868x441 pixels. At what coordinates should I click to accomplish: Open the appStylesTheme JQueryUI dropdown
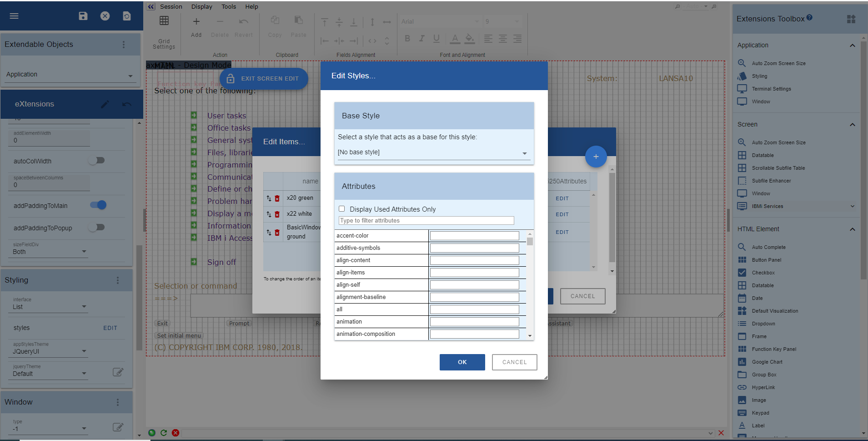49,351
